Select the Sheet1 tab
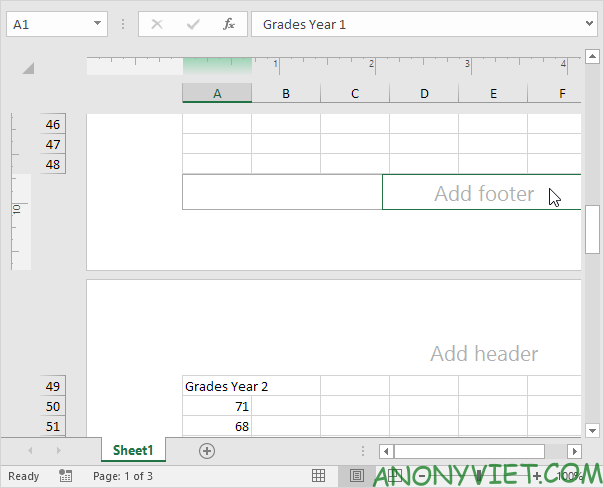The height and width of the screenshot is (488, 604). [x=133, y=451]
